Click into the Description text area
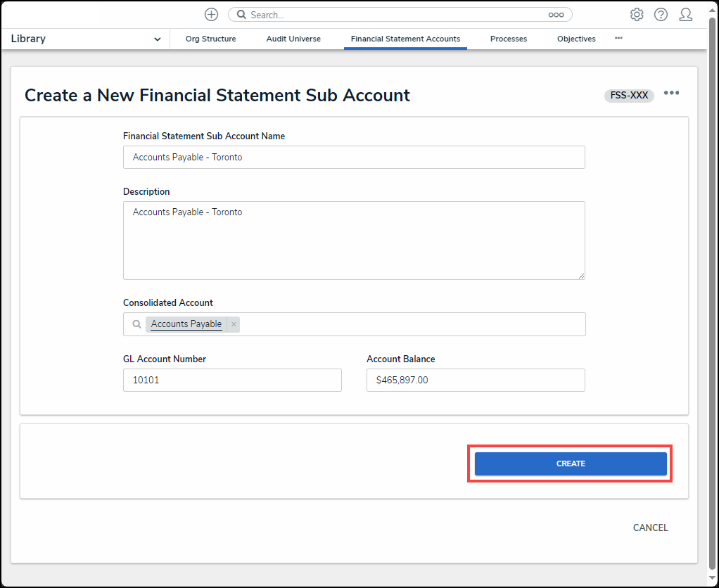Viewport: 719px width, 588px height. point(354,241)
